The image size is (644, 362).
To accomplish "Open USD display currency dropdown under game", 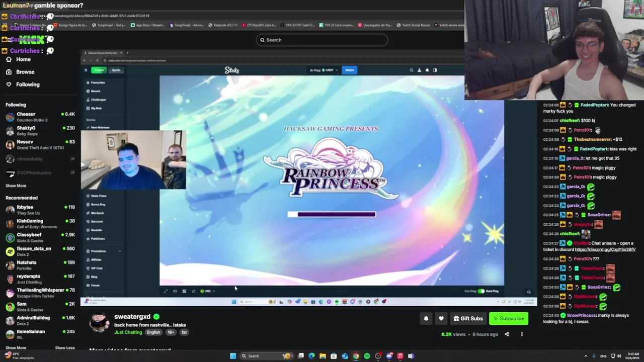I will point(207,291).
